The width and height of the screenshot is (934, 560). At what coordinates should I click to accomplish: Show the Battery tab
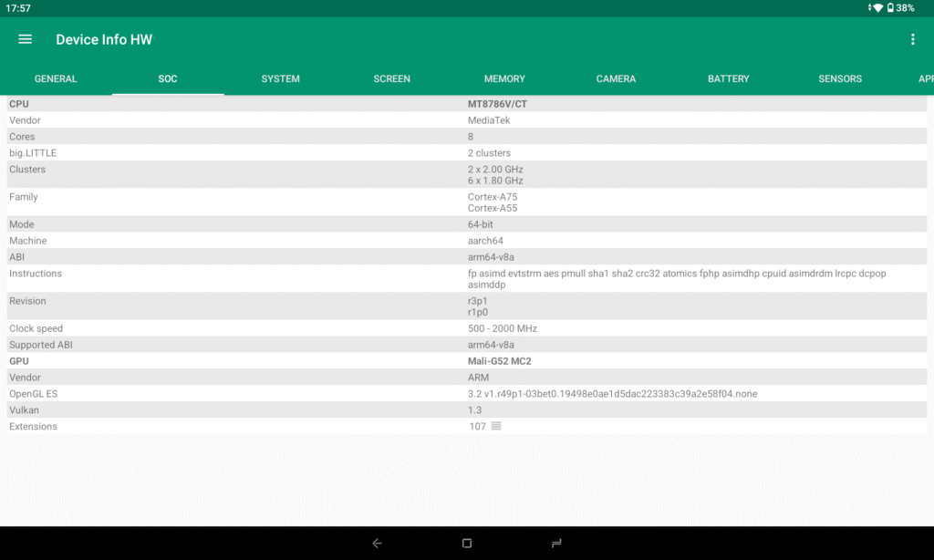[x=728, y=79]
